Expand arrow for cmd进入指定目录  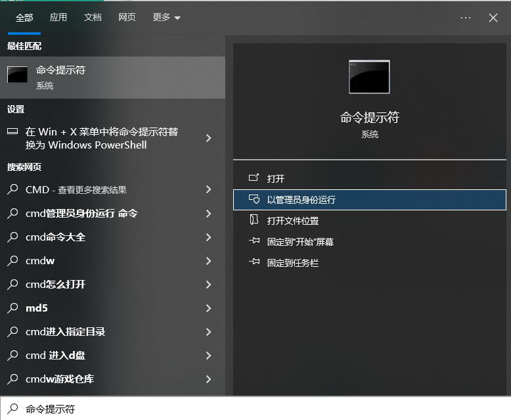209,332
